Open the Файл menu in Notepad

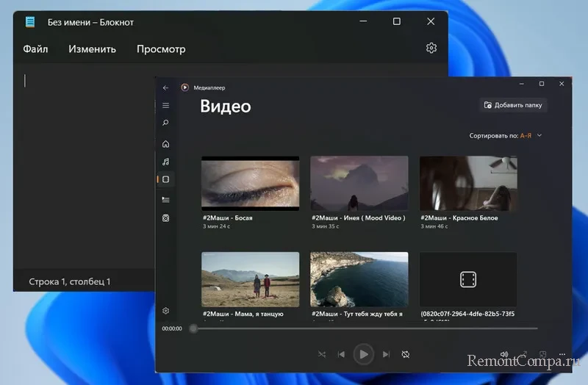(35, 49)
